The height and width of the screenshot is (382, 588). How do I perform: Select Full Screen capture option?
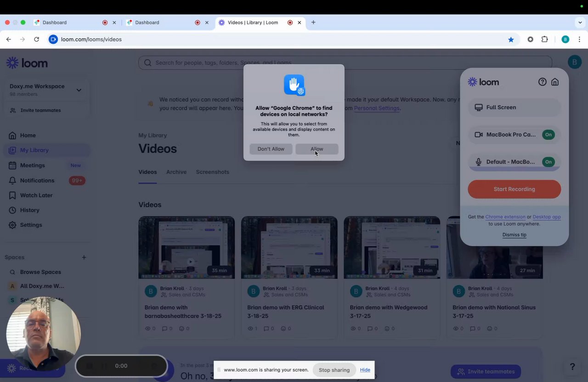(x=514, y=107)
